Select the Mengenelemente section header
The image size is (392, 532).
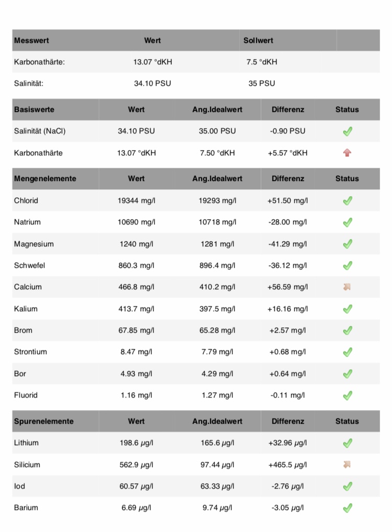tap(45, 178)
